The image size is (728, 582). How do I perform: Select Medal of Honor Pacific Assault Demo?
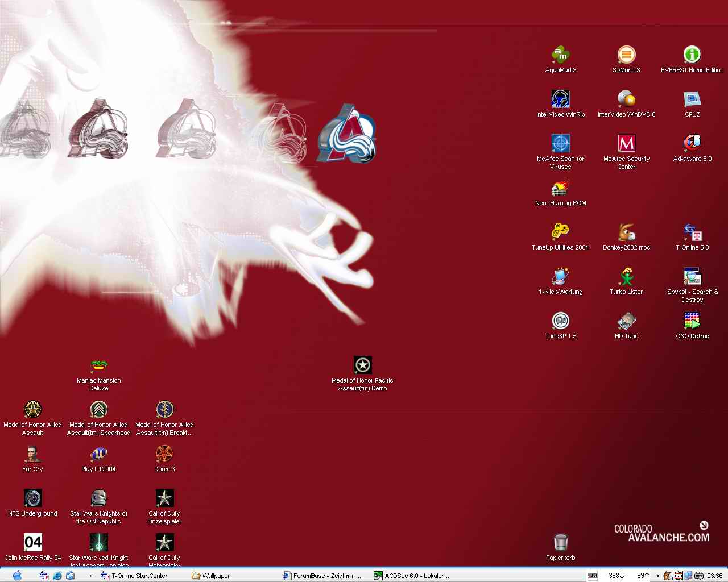[x=362, y=365]
